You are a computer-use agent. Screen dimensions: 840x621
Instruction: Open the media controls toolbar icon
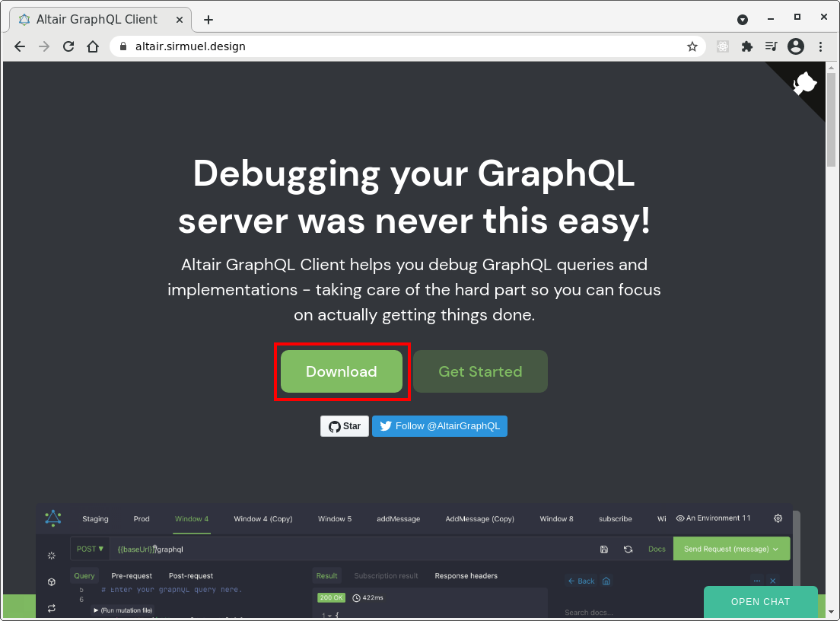(771, 46)
